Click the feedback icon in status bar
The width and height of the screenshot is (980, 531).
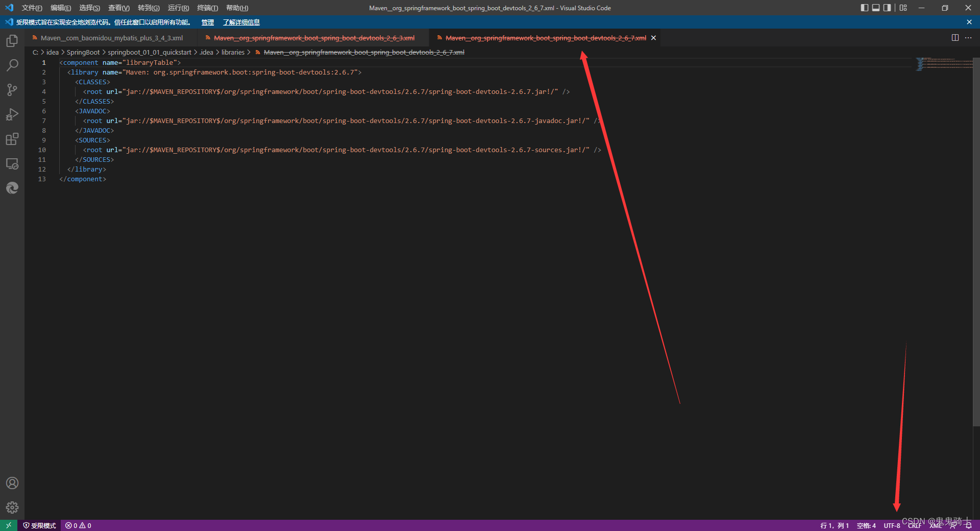coord(953,525)
